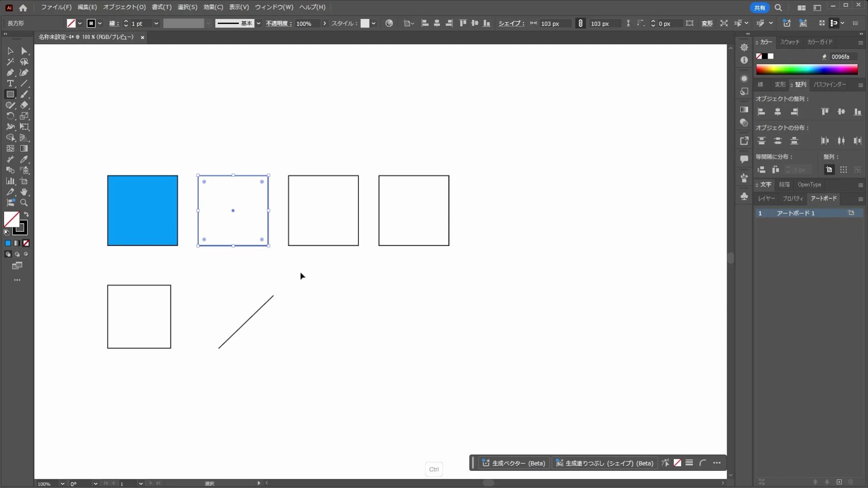Choose the Hand tool

click(24, 192)
